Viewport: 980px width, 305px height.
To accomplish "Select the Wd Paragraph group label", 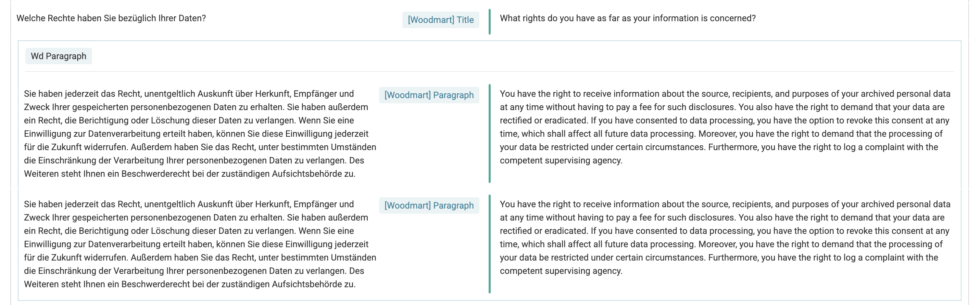I will pos(59,56).
